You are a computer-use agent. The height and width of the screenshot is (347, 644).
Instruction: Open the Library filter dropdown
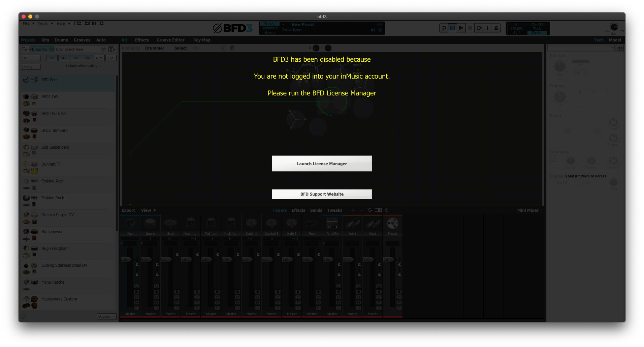click(x=31, y=67)
